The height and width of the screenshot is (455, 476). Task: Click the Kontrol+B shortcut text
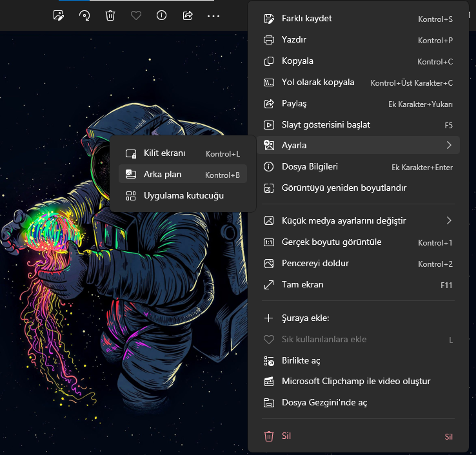223,175
